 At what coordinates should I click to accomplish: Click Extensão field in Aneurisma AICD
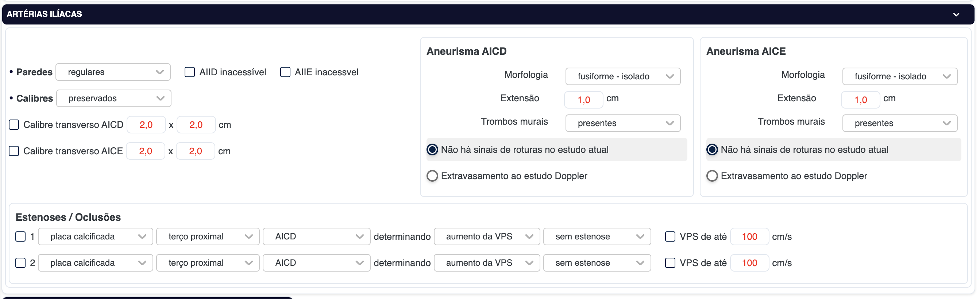pos(583,100)
